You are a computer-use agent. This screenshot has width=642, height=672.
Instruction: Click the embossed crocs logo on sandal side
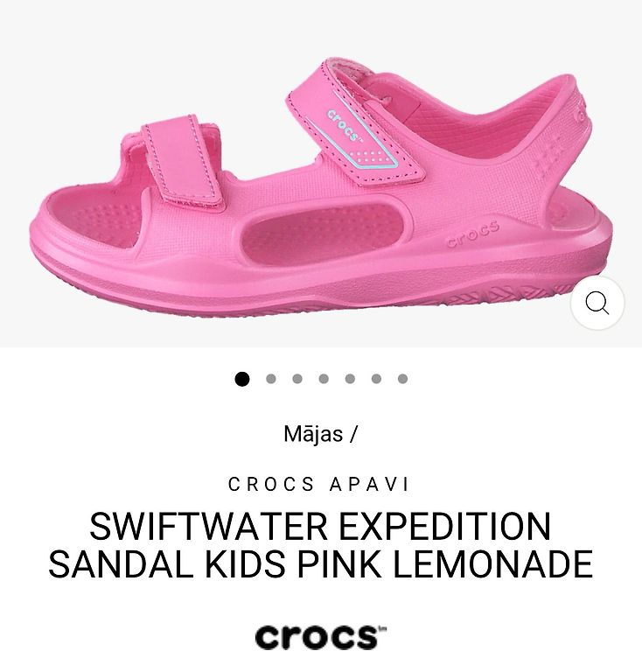472,234
